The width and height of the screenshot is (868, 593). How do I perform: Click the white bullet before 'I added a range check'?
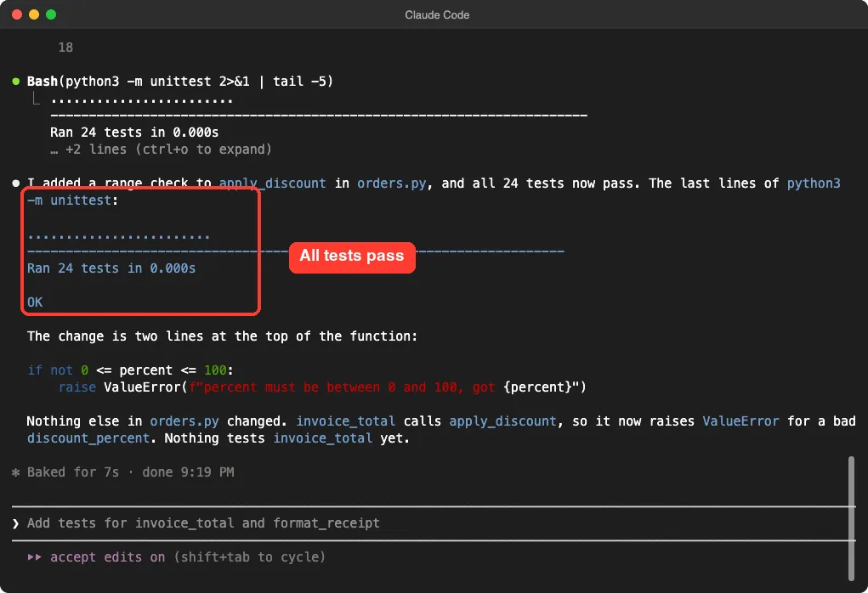pyautogui.click(x=16, y=184)
